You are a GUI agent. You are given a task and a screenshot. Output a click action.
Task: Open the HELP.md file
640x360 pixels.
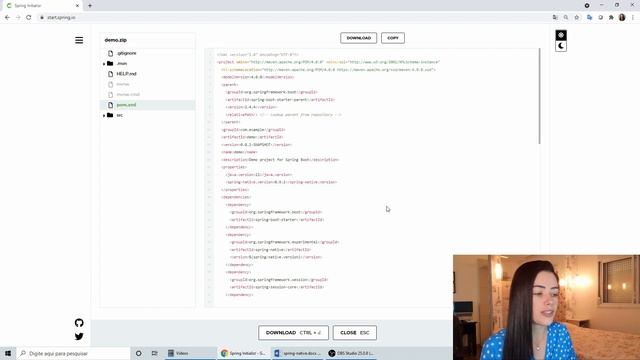[127, 74]
